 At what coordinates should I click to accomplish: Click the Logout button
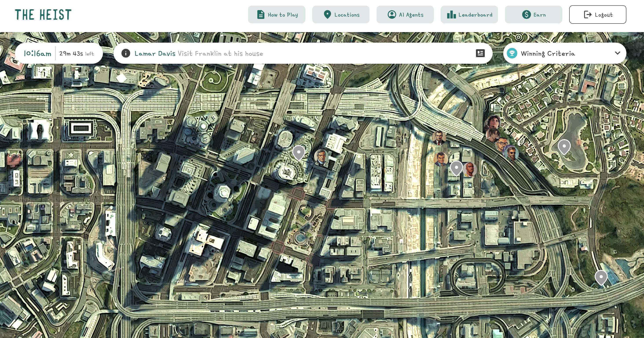tap(598, 15)
